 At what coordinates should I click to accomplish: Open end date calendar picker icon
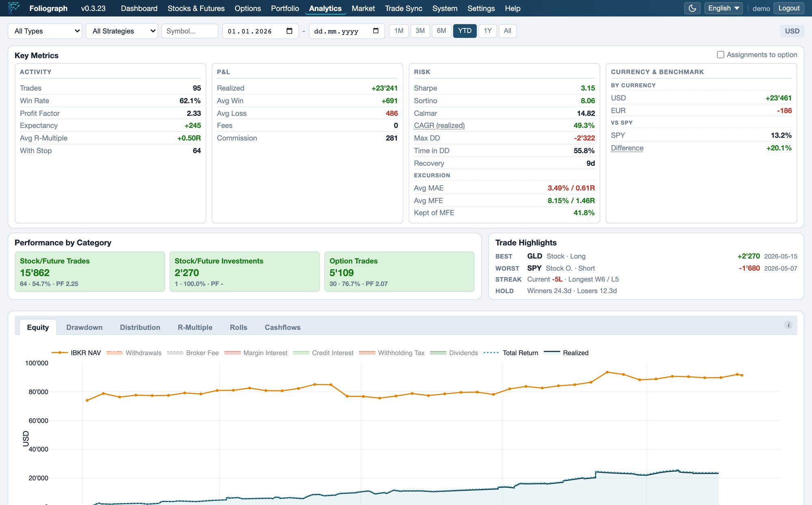[x=376, y=31]
